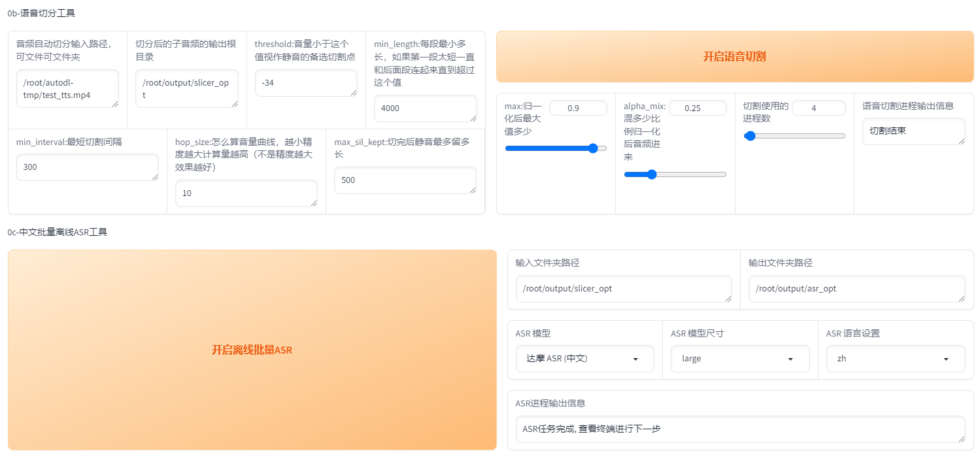Edit the hop_size field showing 10

(246, 193)
